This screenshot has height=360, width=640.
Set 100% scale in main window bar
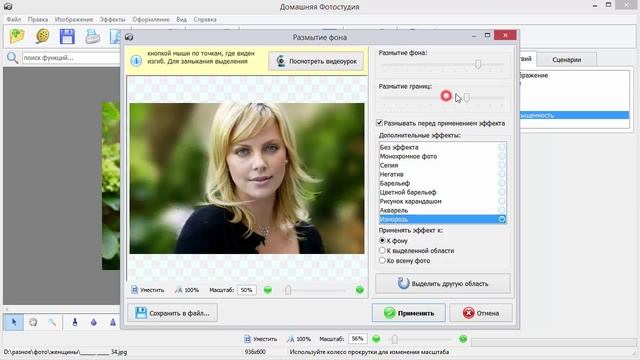pyautogui.click(x=299, y=339)
